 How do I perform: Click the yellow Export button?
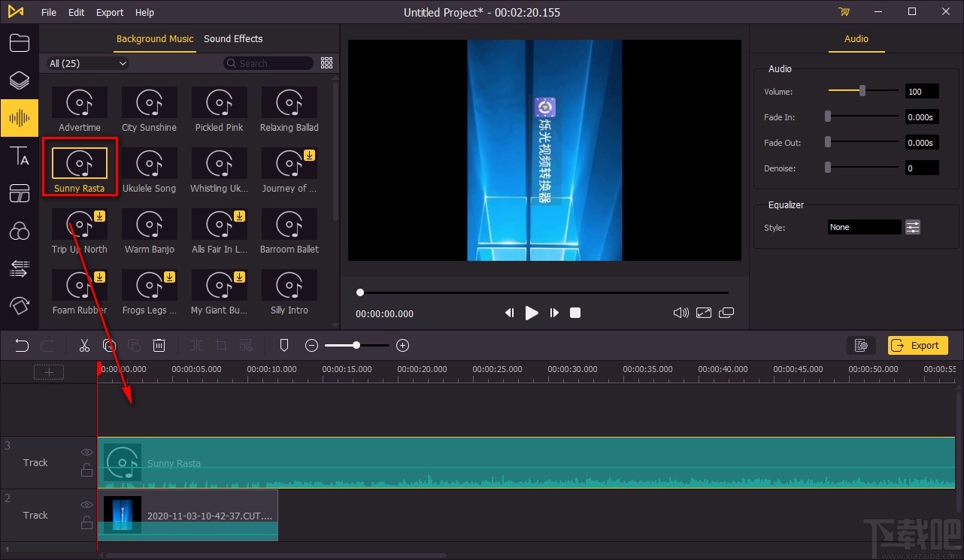917,346
